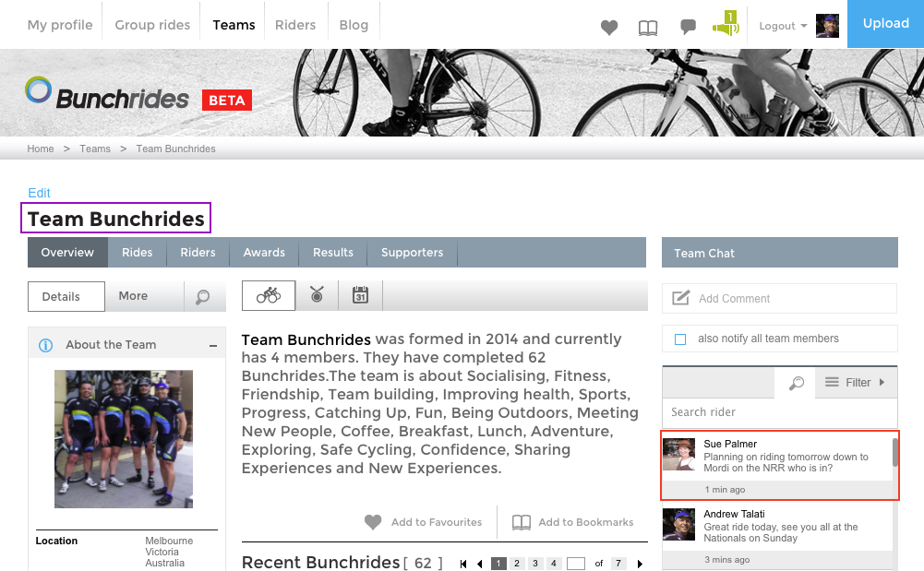This screenshot has height=571, width=924.
Task: Open the Supporters tab
Action: 412,253
